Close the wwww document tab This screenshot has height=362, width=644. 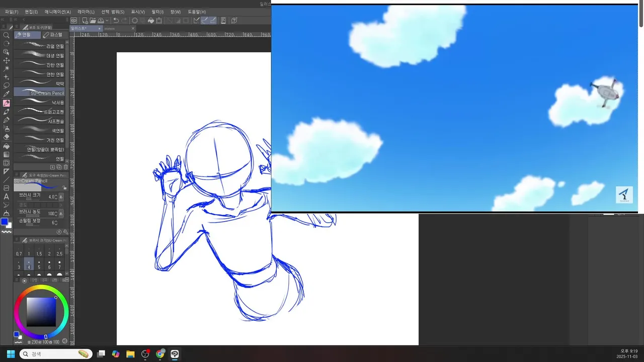pyautogui.click(x=133, y=29)
